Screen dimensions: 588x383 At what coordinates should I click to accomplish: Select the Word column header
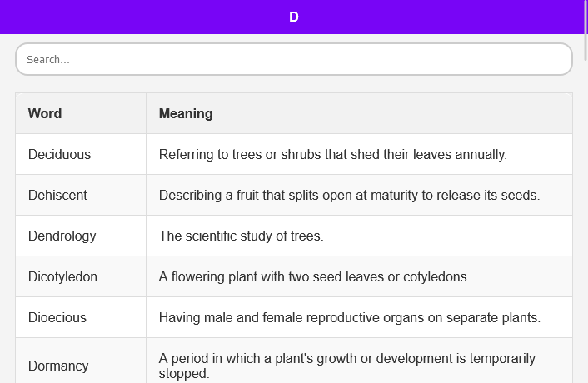tap(45, 113)
